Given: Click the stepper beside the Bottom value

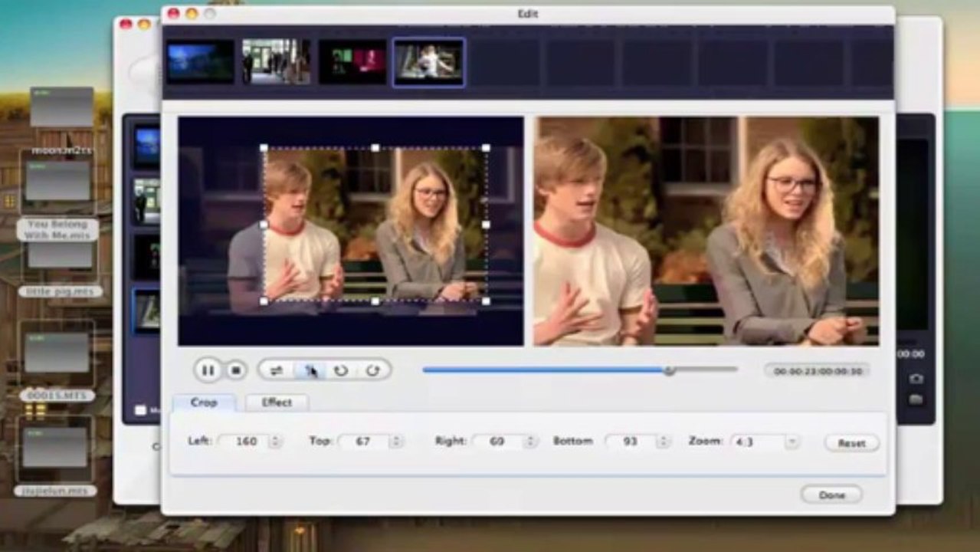Looking at the screenshot, I should pos(664,442).
